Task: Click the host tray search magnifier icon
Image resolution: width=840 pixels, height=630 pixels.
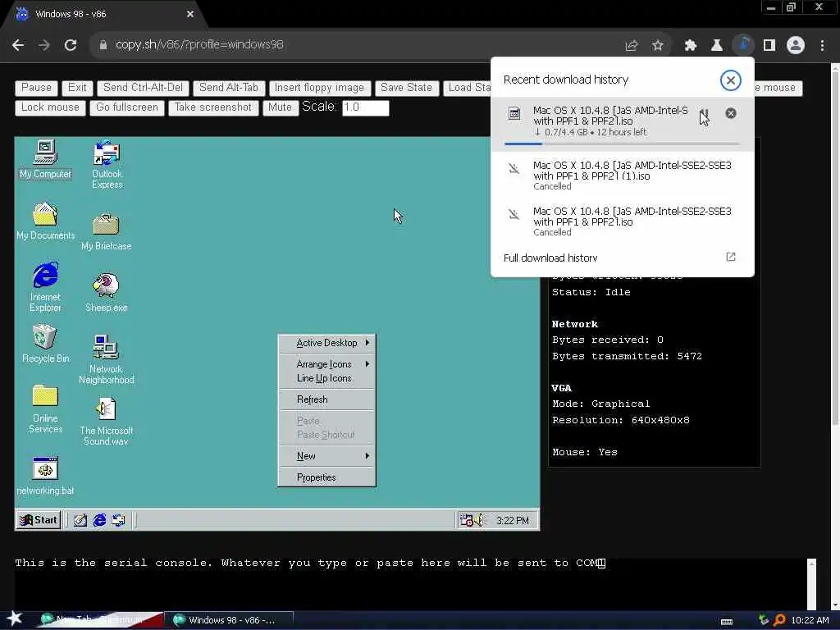Action: click(x=779, y=620)
